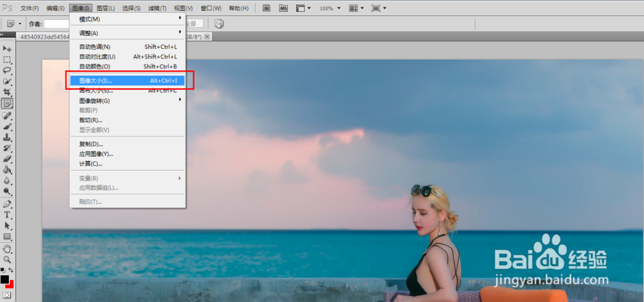Select the Zoom tool
644x302 pixels.
point(7,260)
